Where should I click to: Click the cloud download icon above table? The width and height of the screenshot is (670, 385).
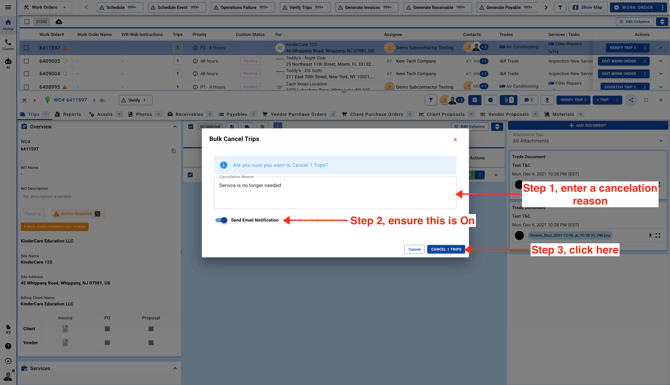pyautogui.click(x=59, y=21)
